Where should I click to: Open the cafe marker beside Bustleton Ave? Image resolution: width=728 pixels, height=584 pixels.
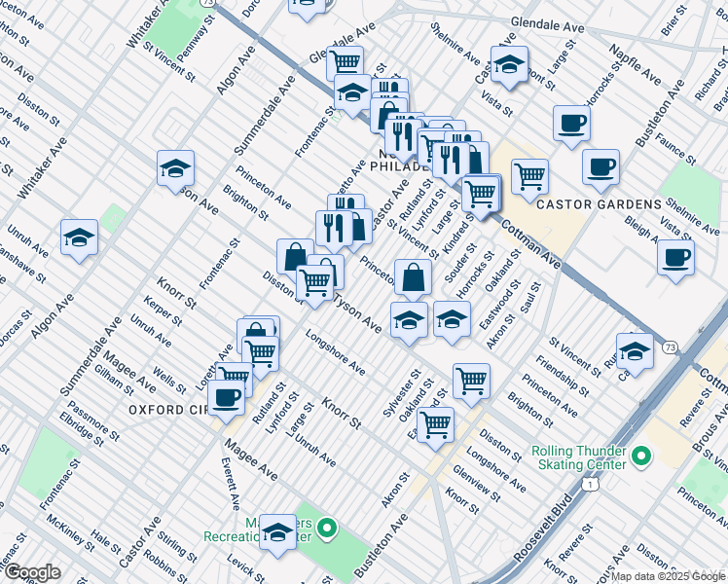601,169
